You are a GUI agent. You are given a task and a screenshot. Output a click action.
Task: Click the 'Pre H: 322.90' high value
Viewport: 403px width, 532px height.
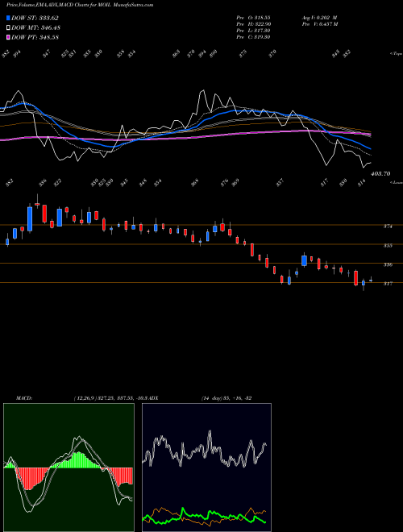coord(253,24)
